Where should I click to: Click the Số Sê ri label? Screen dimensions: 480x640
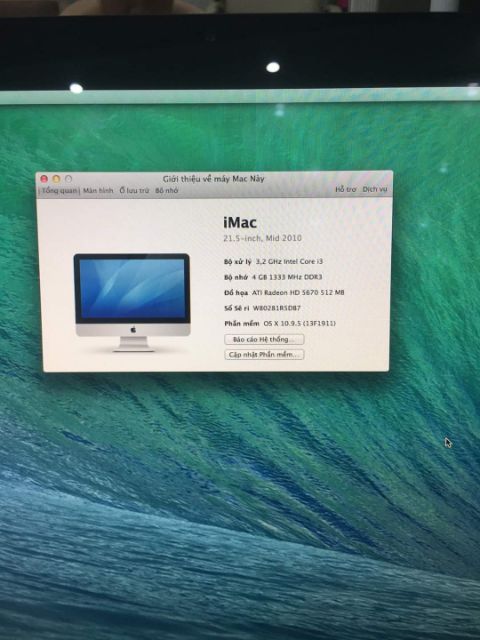click(x=236, y=308)
